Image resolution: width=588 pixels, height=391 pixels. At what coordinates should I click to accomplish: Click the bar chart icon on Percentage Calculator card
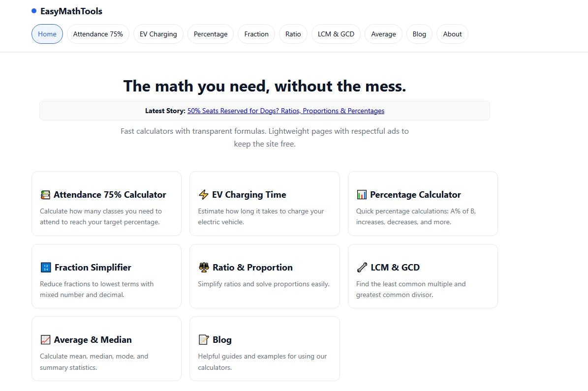click(x=362, y=194)
